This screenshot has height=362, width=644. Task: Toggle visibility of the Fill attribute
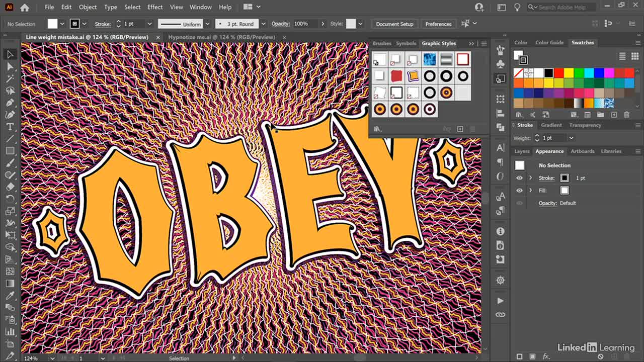[519, 191]
